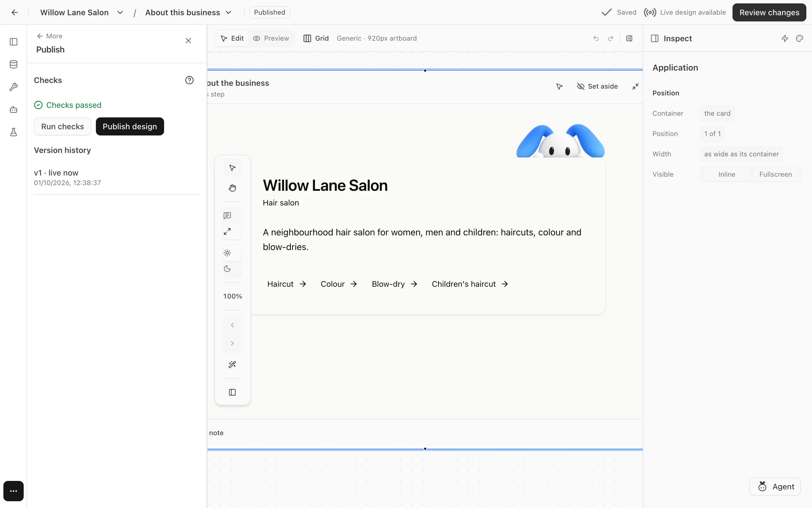Expand the About this business dropdown
Screen dimensions: 812x508
[x=228, y=12]
